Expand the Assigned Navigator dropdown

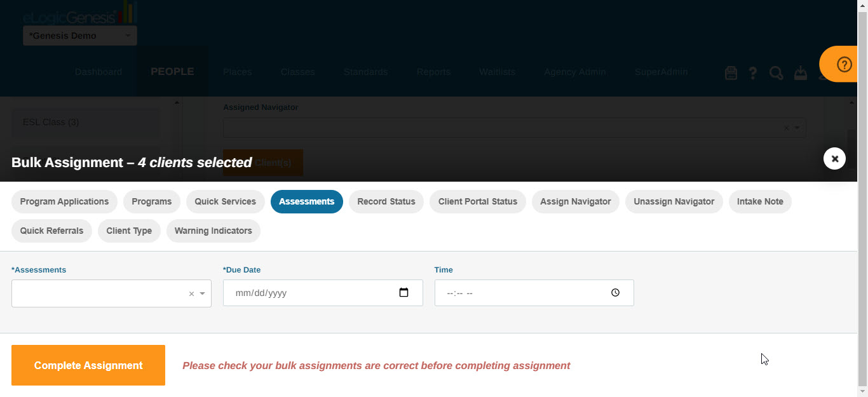tap(797, 128)
